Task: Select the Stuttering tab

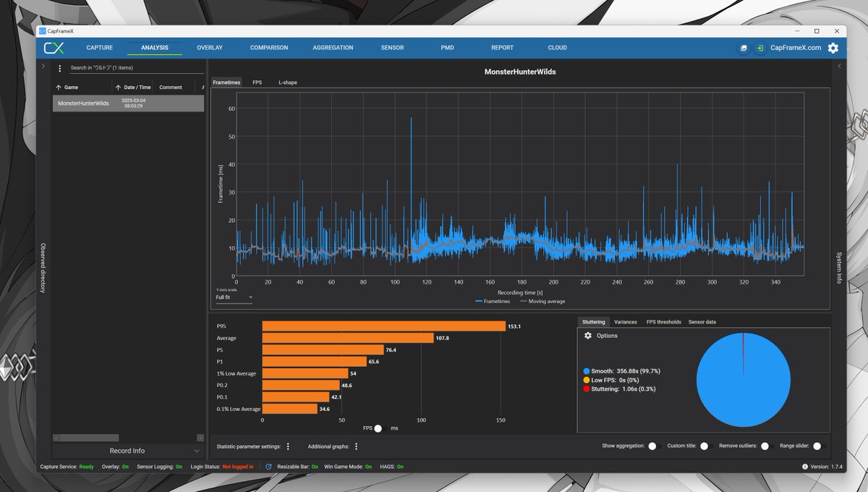Action: [593, 322]
